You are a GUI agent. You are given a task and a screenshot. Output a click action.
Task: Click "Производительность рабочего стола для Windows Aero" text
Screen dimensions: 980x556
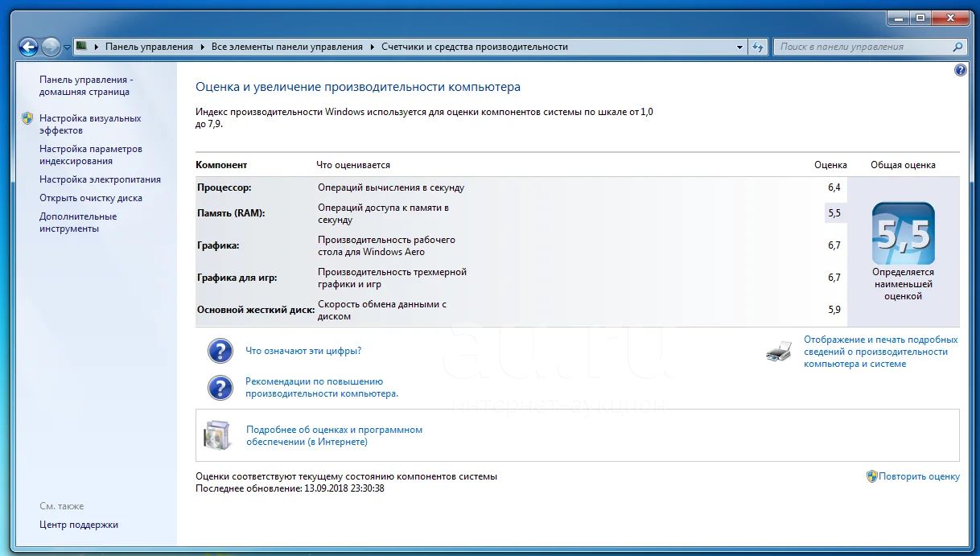click(x=386, y=245)
